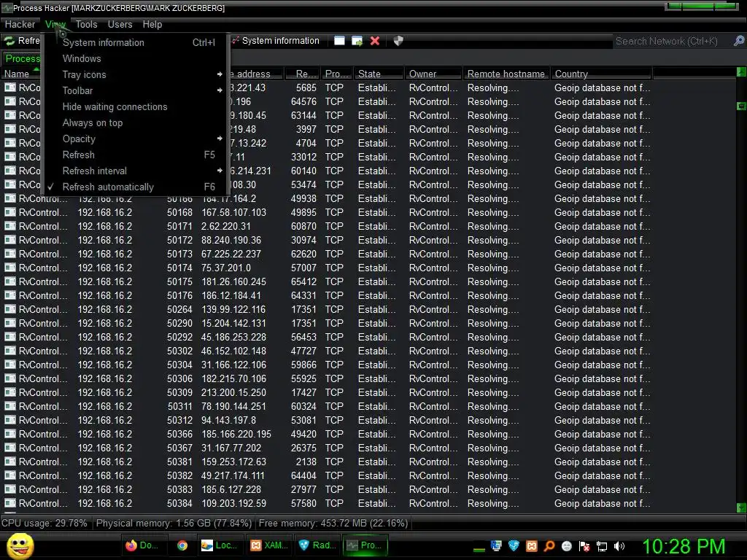Image resolution: width=747 pixels, height=560 pixels.
Task: Click the network connection tray icon
Action: coord(602,546)
